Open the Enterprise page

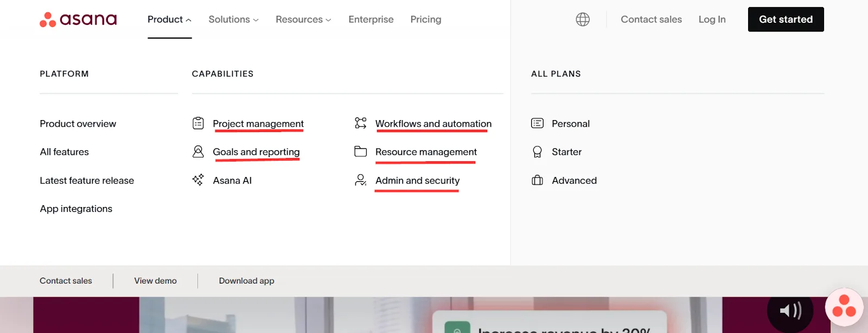pyautogui.click(x=371, y=20)
